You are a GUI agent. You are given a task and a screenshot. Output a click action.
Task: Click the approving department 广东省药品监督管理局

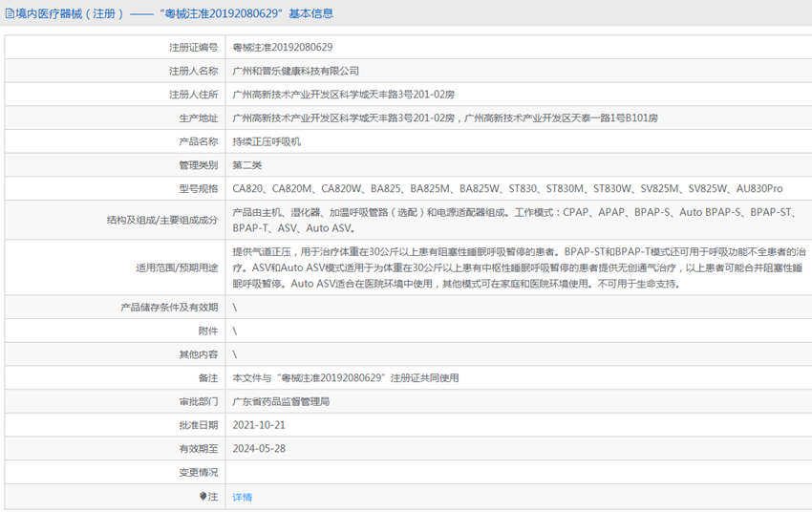coord(281,401)
